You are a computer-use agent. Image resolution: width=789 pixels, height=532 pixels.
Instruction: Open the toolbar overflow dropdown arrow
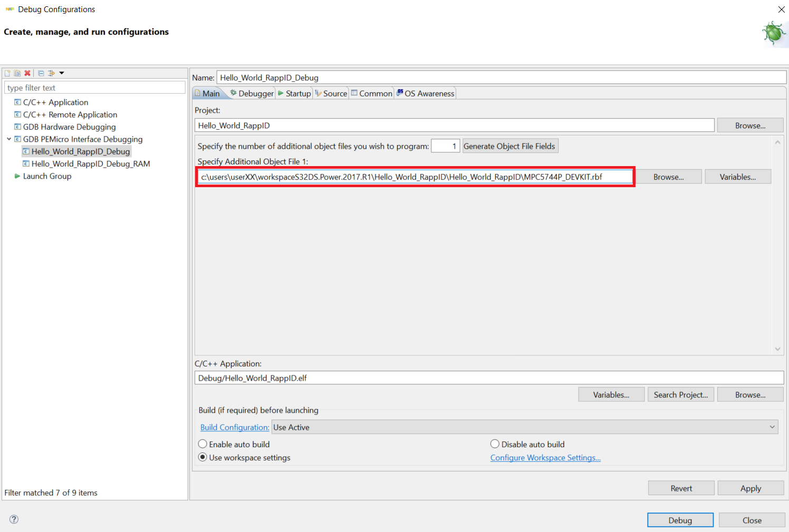(x=61, y=73)
